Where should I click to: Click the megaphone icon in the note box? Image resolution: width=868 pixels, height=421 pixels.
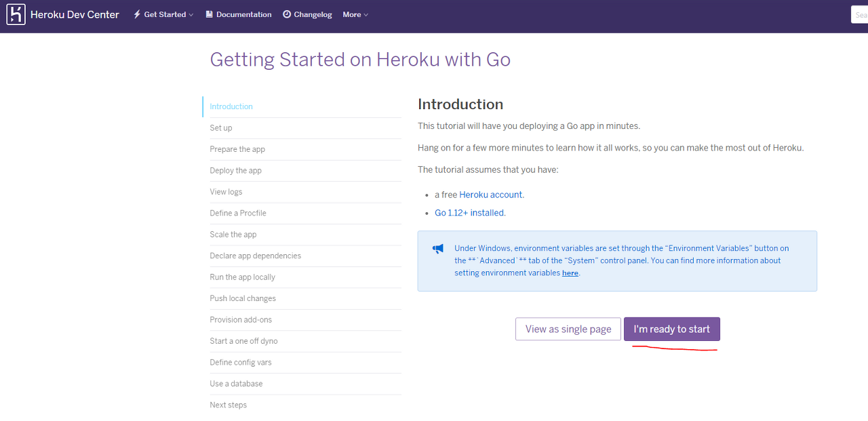(438, 249)
